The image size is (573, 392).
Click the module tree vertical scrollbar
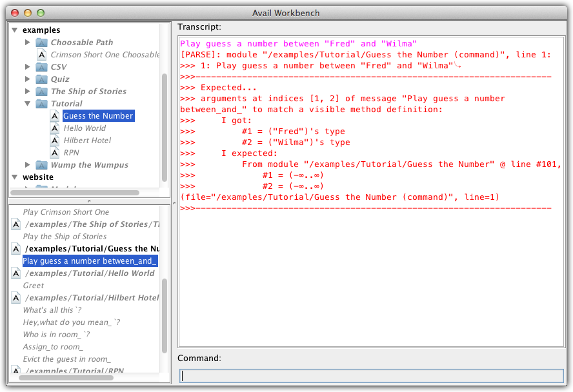165,128
